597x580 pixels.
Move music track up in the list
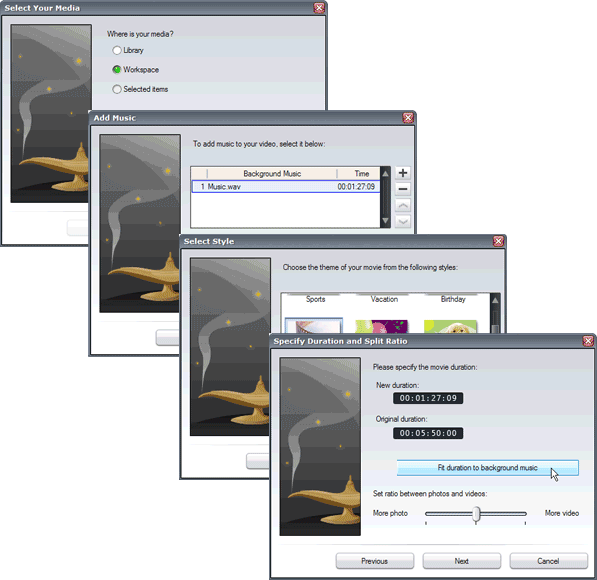pos(402,205)
